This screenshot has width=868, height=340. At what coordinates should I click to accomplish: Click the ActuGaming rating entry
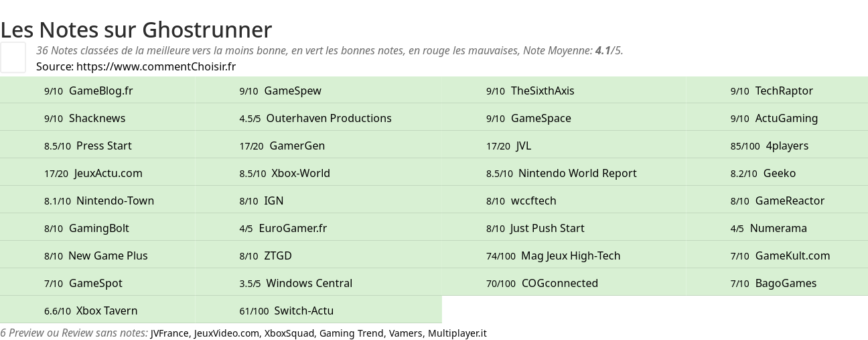[x=774, y=118]
